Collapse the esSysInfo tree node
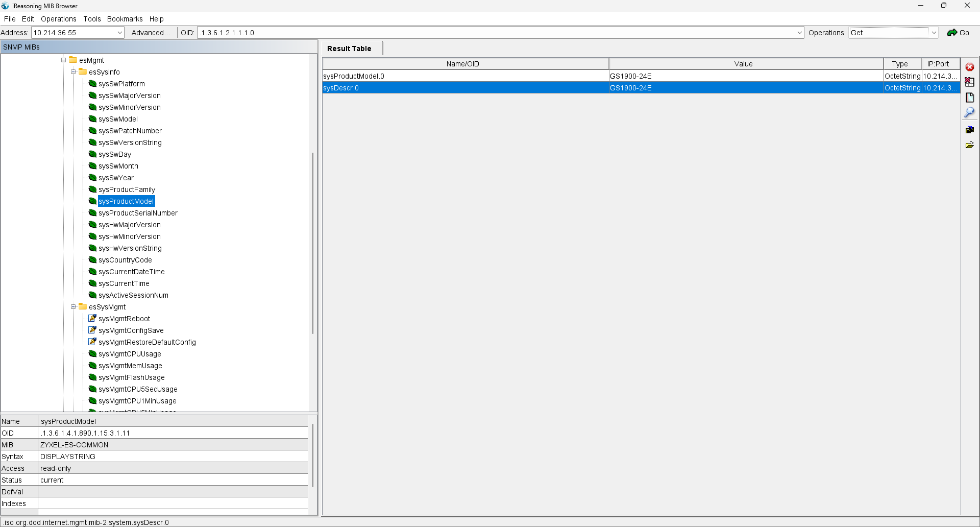The width and height of the screenshot is (980, 527). tap(73, 72)
